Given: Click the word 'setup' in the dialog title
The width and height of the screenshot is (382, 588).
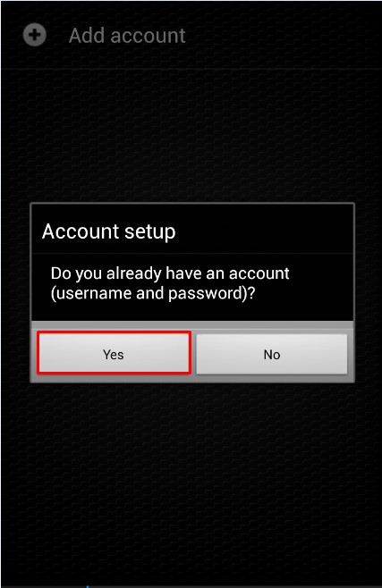Looking at the screenshot, I should pyautogui.click(x=150, y=232).
